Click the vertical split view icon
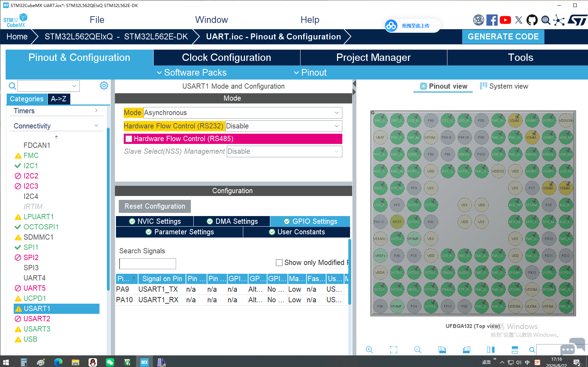The image size is (588, 367). tap(491, 349)
